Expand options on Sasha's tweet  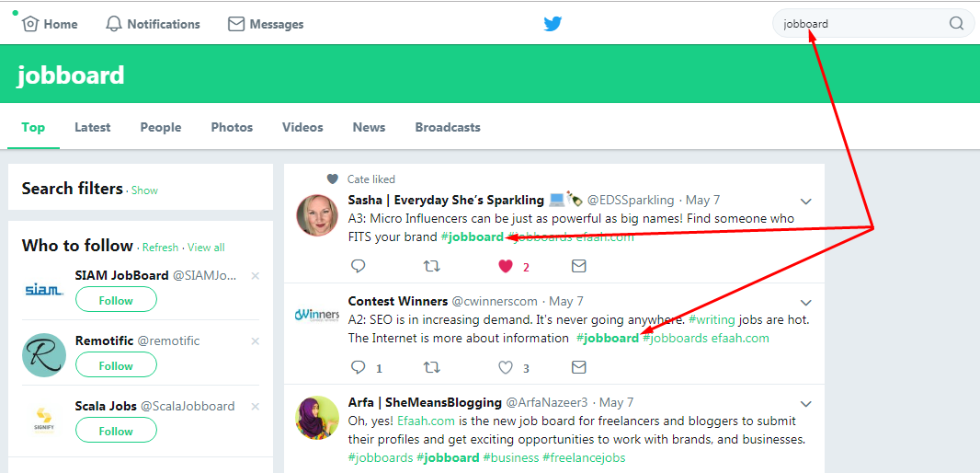coord(806,202)
